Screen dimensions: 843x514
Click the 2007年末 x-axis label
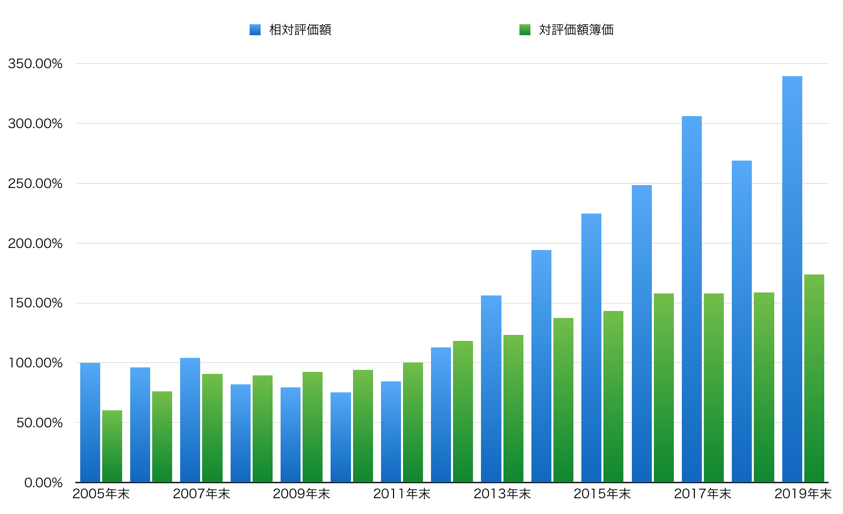[201, 494]
